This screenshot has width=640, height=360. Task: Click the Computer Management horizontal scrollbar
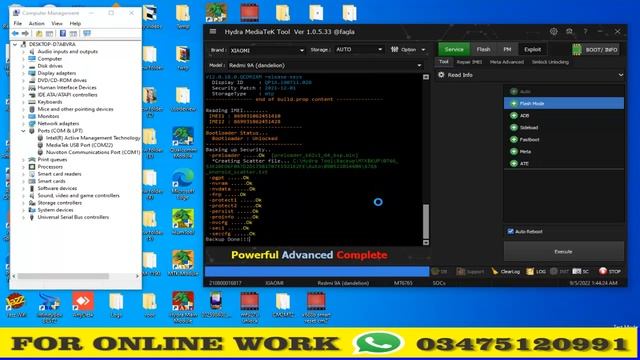pos(63,276)
